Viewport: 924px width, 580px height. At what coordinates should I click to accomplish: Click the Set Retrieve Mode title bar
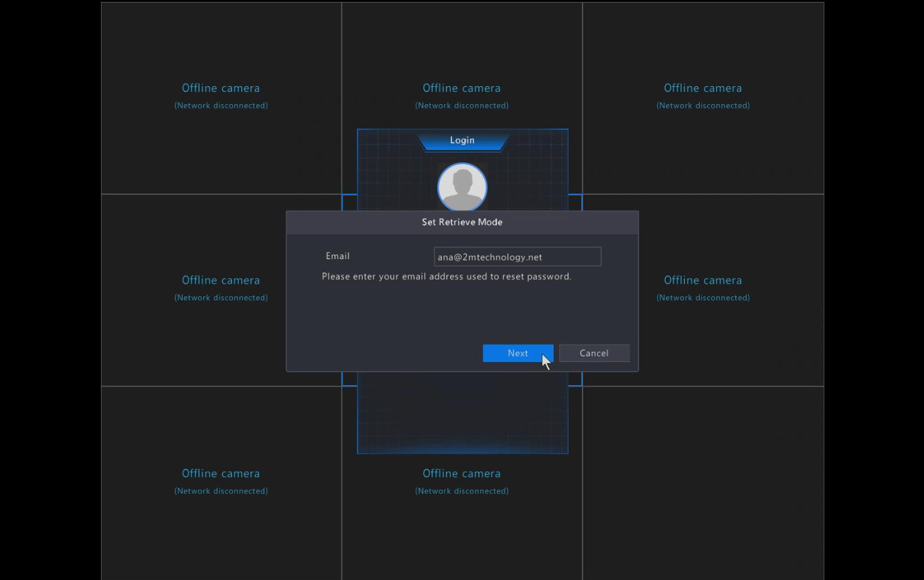click(x=462, y=222)
